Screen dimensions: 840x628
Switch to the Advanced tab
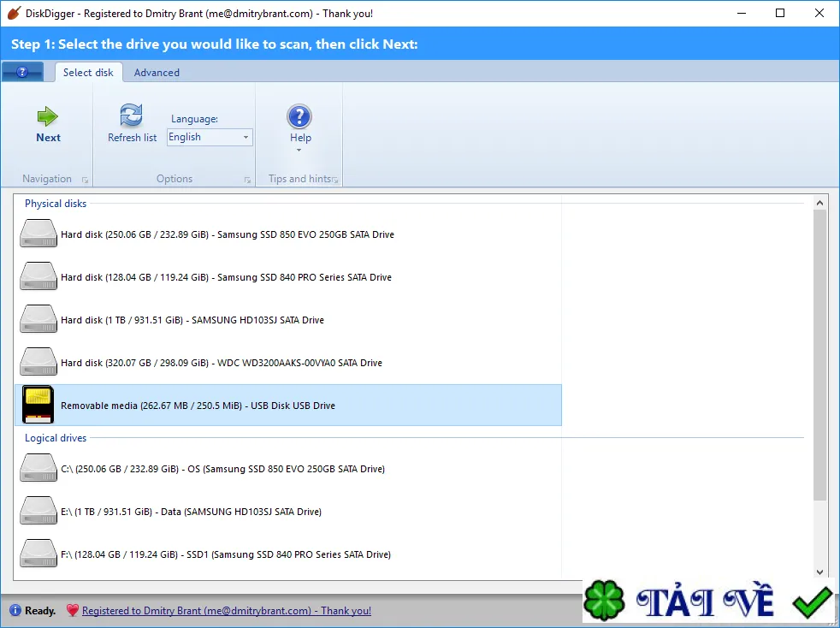(x=157, y=73)
